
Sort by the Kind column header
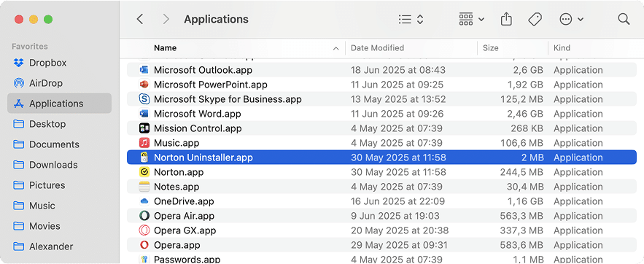point(562,48)
